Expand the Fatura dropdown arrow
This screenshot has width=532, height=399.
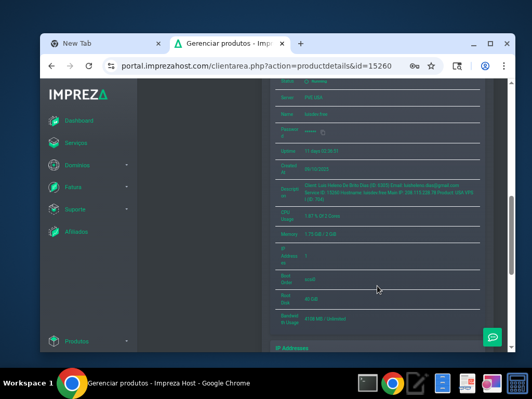click(x=127, y=187)
